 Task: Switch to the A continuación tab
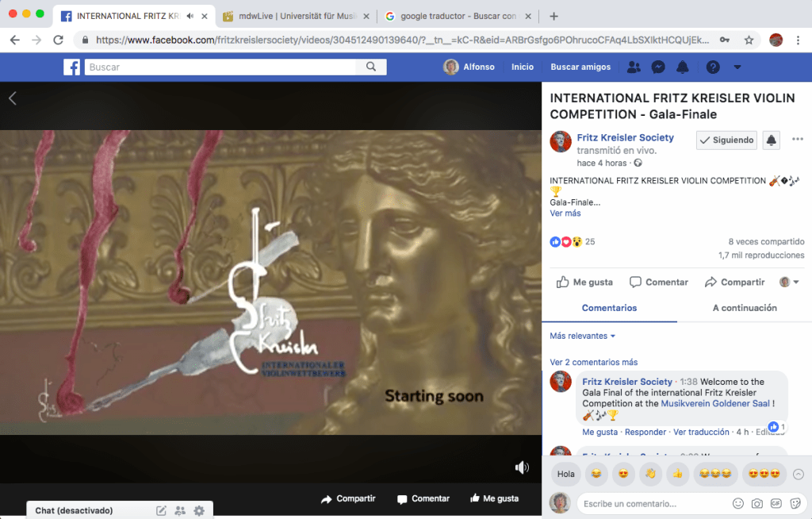coord(744,308)
